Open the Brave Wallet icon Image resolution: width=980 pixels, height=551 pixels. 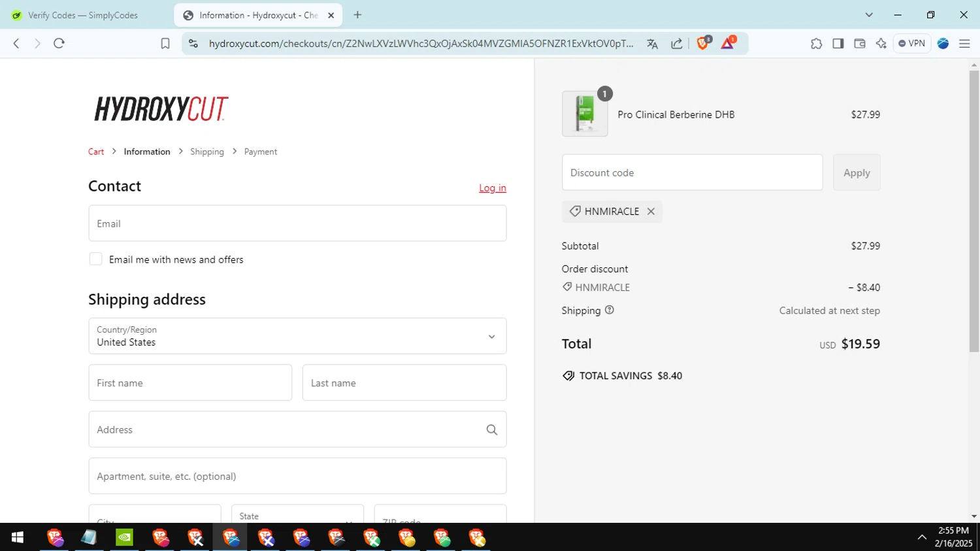point(860,43)
